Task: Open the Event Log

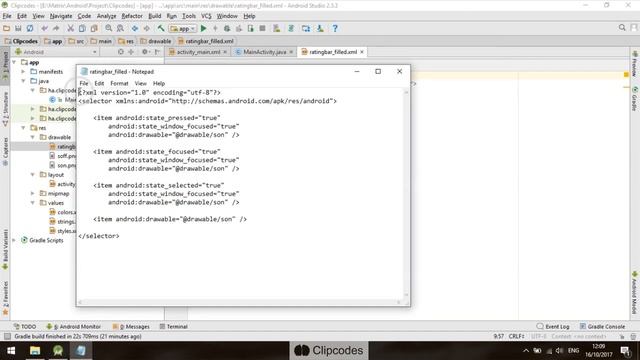Action: pyautogui.click(x=553, y=327)
